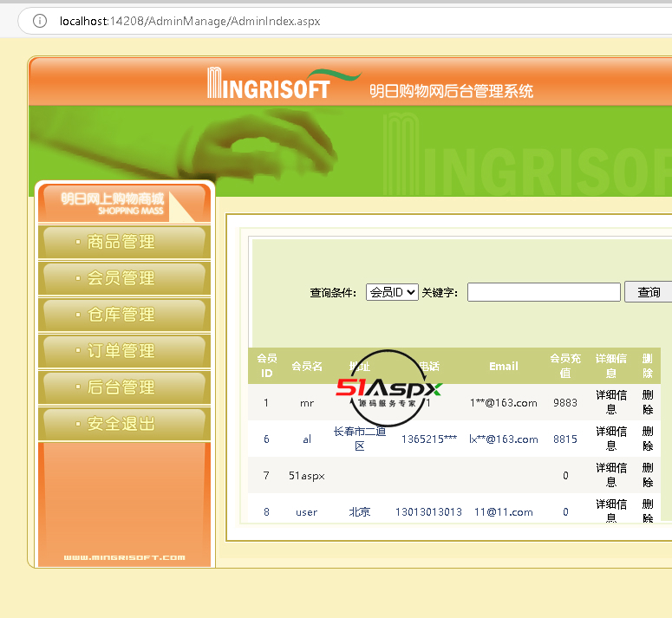Click member name cell mr

307,403
